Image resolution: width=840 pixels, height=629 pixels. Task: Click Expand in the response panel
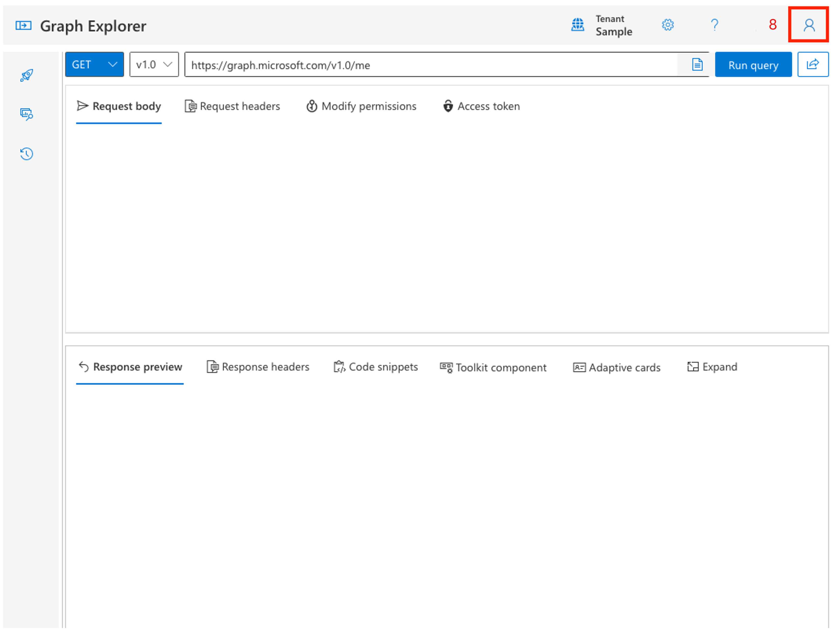pyautogui.click(x=712, y=367)
